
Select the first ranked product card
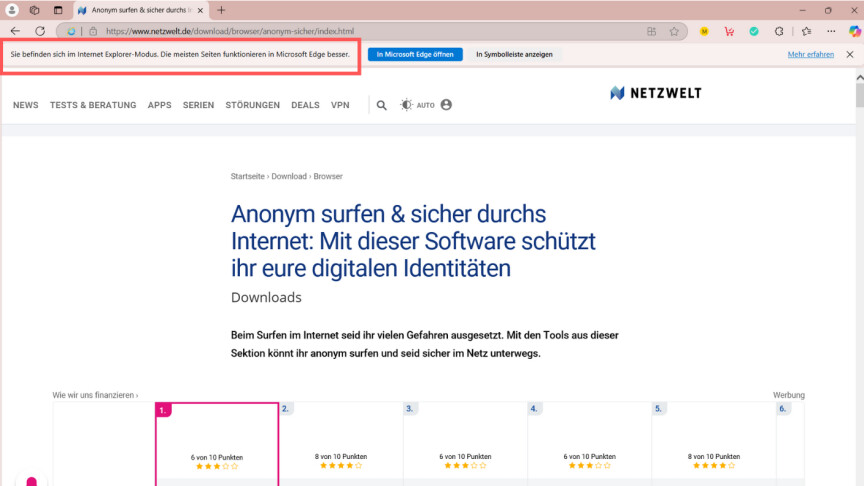point(217,444)
